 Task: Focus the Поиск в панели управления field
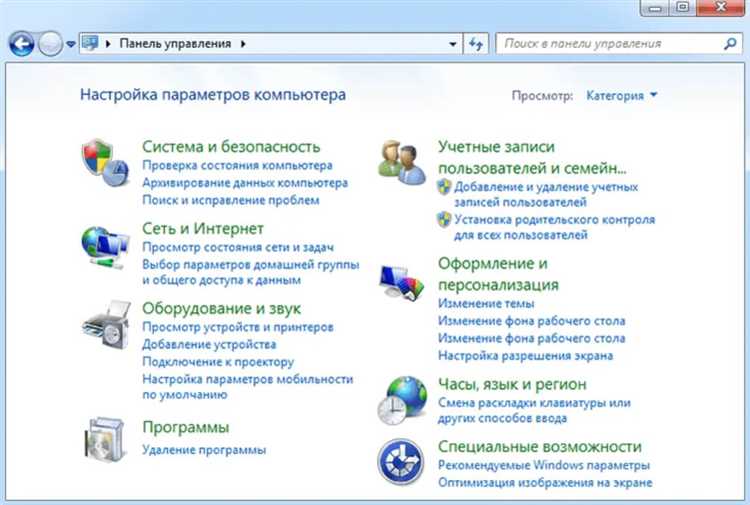point(619,44)
